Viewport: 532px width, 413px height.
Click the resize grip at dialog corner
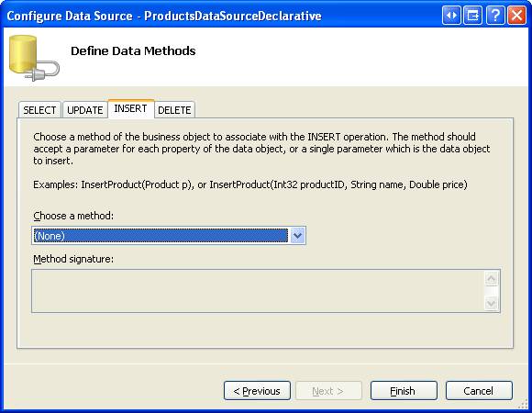click(524, 404)
